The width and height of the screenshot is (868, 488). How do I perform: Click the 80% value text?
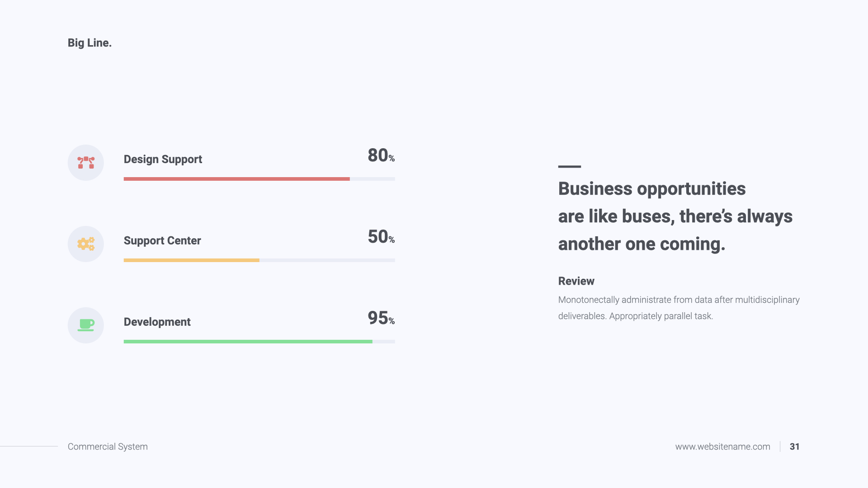(x=381, y=156)
